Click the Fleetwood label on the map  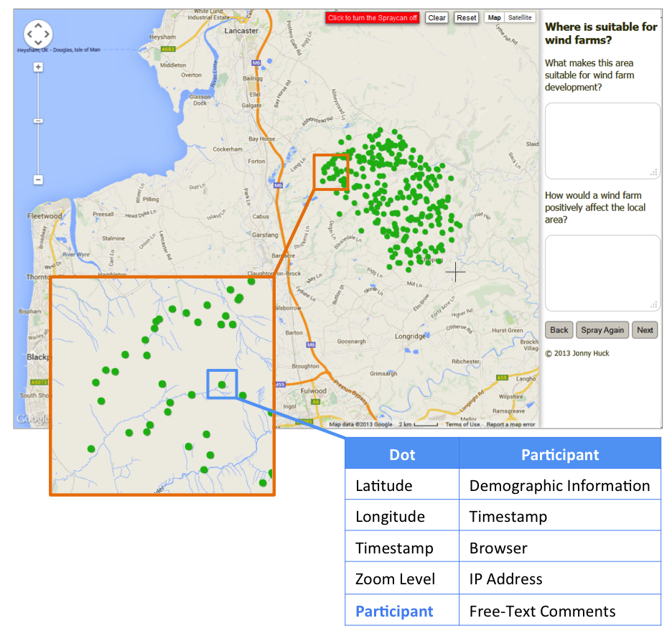point(45,216)
